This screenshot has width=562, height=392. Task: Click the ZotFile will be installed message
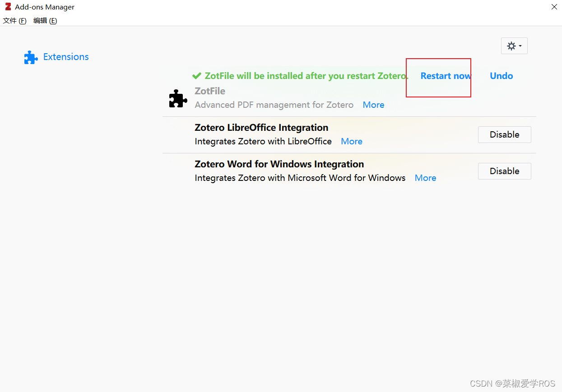[307, 76]
